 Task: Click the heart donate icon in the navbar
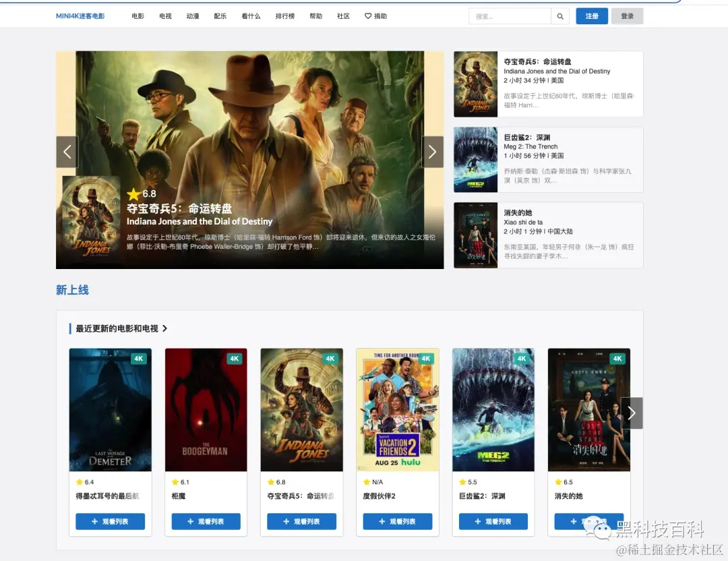[368, 16]
